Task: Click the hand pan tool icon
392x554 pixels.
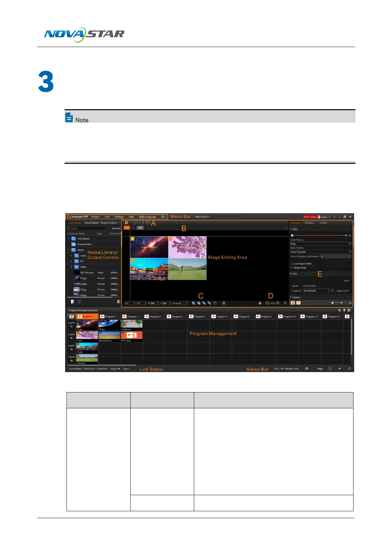Action: point(260,303)
